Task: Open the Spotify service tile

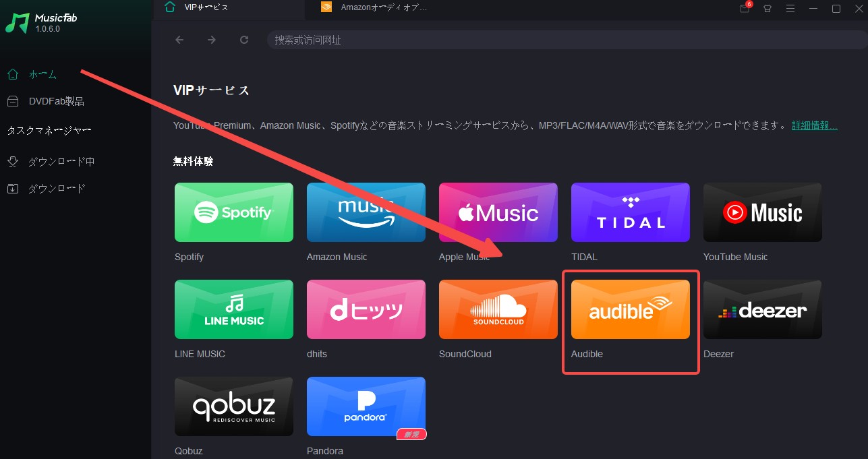Action: 233,212
